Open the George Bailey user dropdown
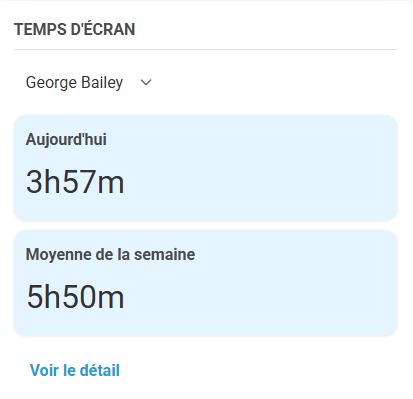Viewport: 413px width, 399px height. (89, 82)
